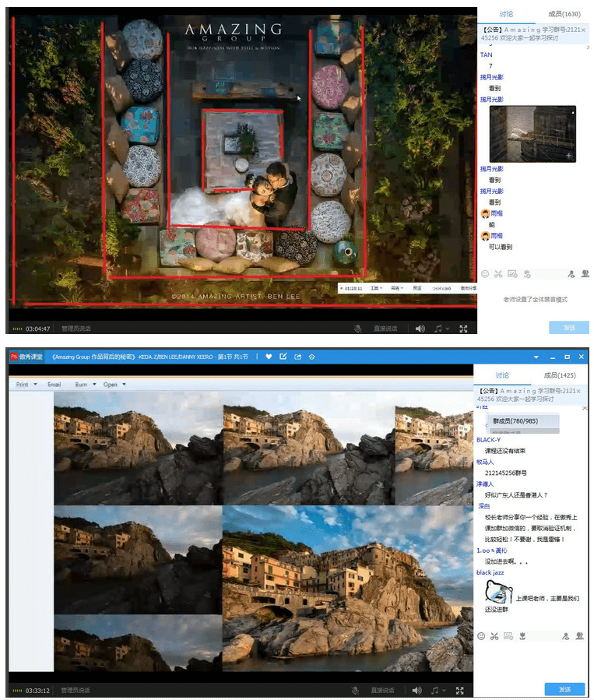Viewport: 594px width, 700px height.
Task: Click the settings icon beside the share icon
Action: click(x=312, y=357)
